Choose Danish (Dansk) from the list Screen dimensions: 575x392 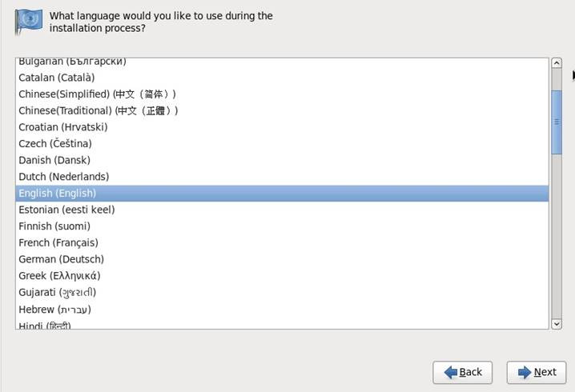click(x=54, y=160)
